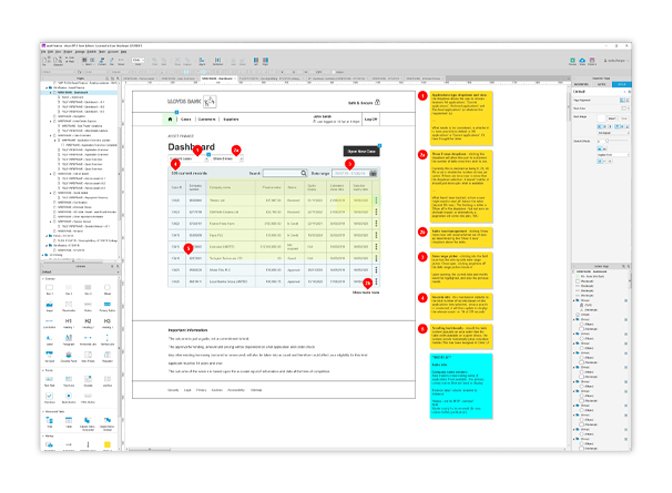Collapse the Markup section in Libraries
Image resolution: width=672 pixels, height=493 pixels.
[44, 436]
